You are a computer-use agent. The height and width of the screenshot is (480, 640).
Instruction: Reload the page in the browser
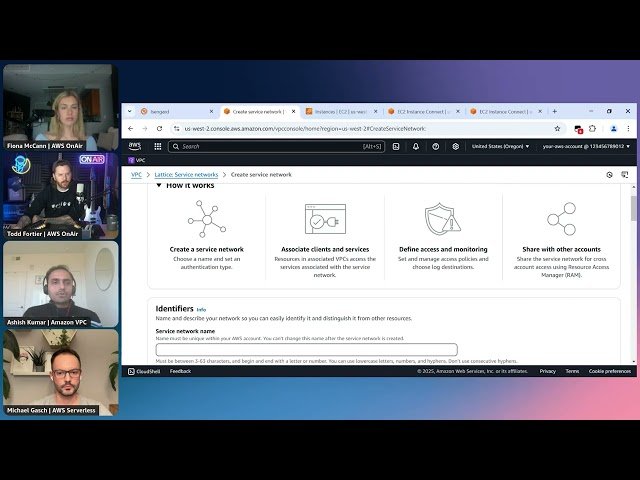[x=159, y=129]
